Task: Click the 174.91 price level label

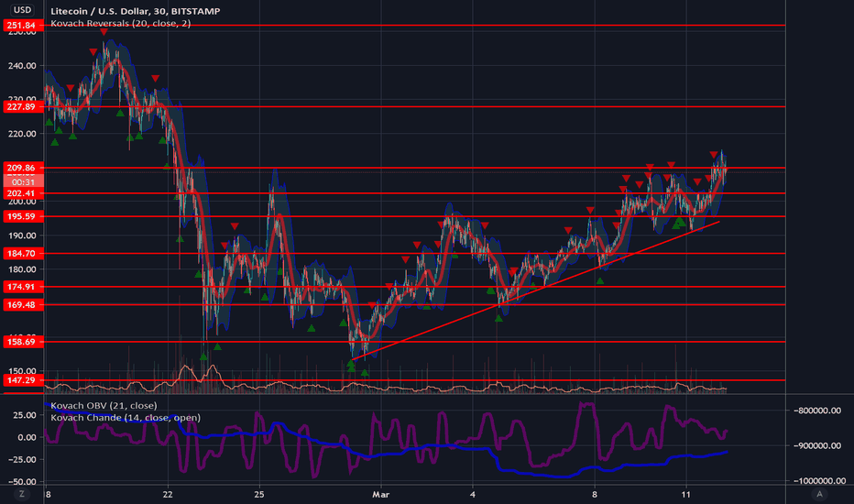Action: tap(22, 287)
